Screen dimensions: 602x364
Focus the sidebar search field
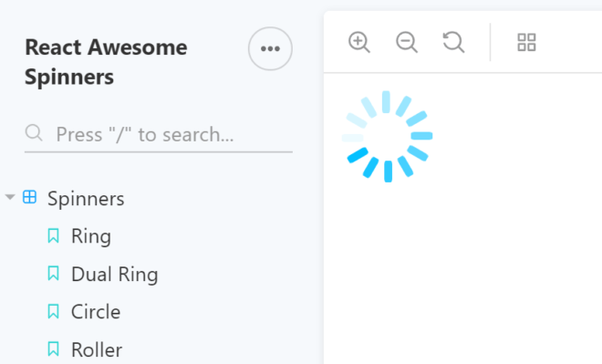[x=159, y=134]
